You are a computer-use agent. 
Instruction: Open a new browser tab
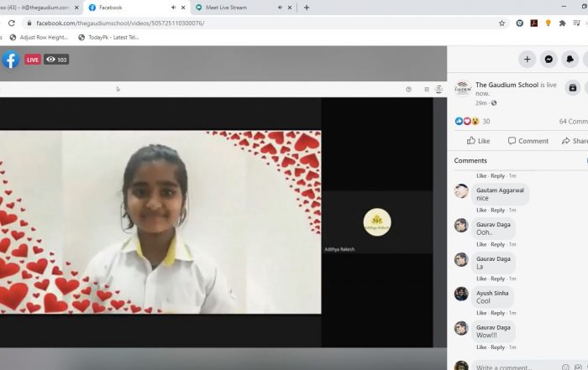(307, 8)
